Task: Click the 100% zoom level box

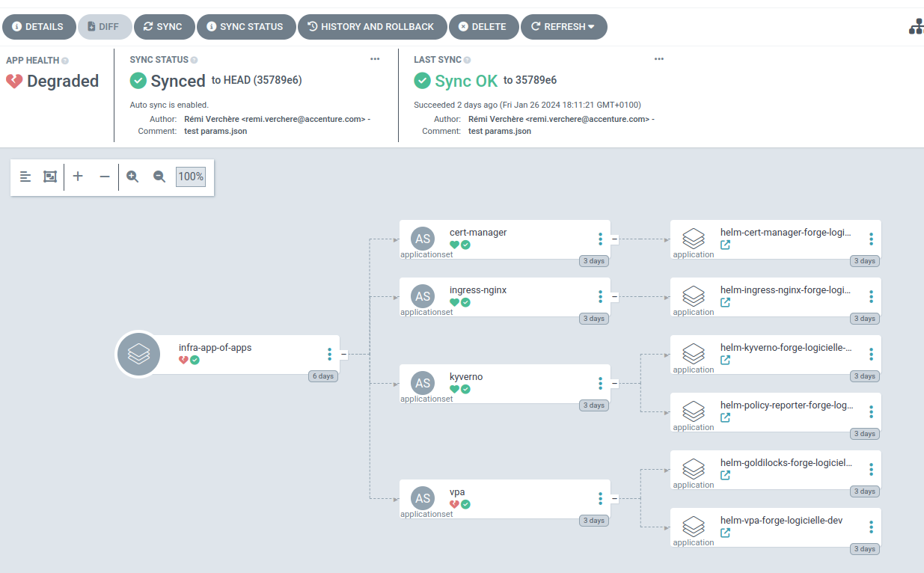Action: click(191, 177)
